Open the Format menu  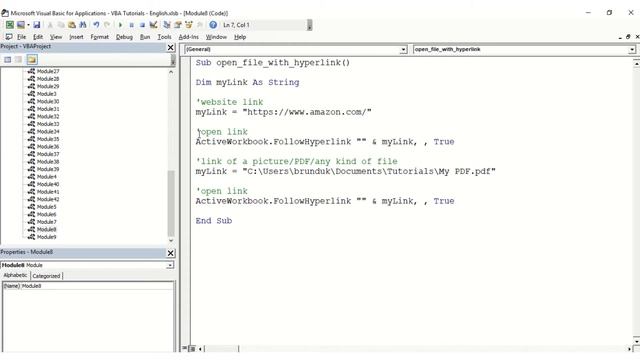pyautogui.click(x=100, y=37)
